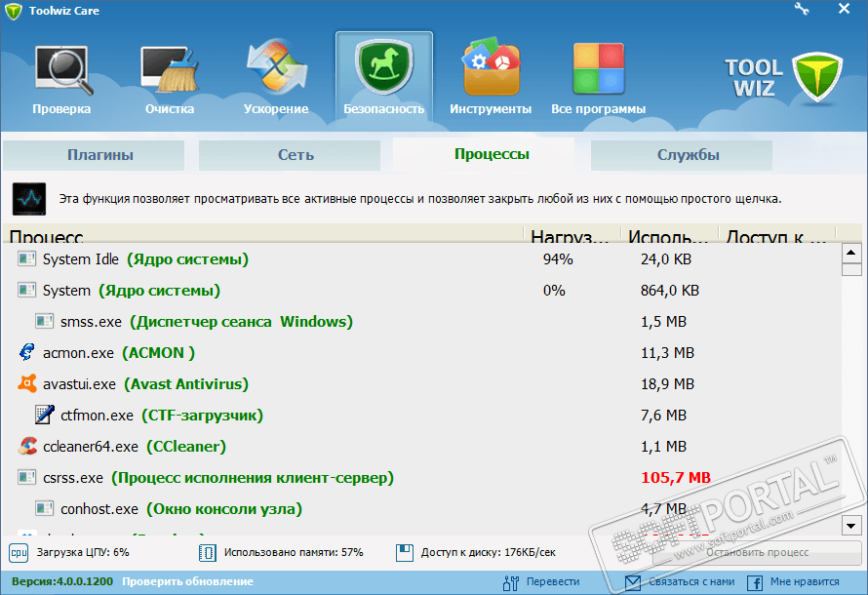868x595 pixels.
Task: Select the acmon.exe (ACMON) row text
Action: [119, 353]
